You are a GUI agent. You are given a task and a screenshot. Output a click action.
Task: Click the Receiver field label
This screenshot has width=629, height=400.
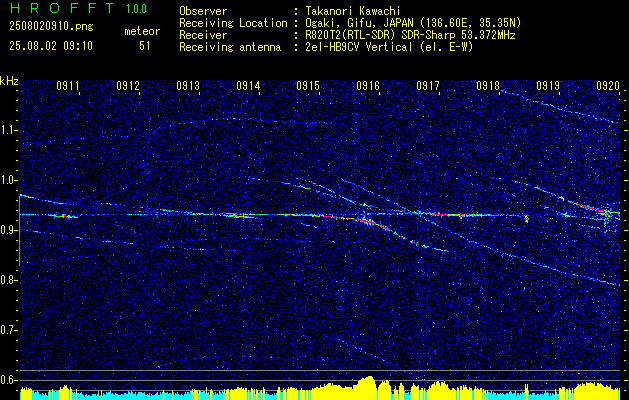[x=203, y=35]
